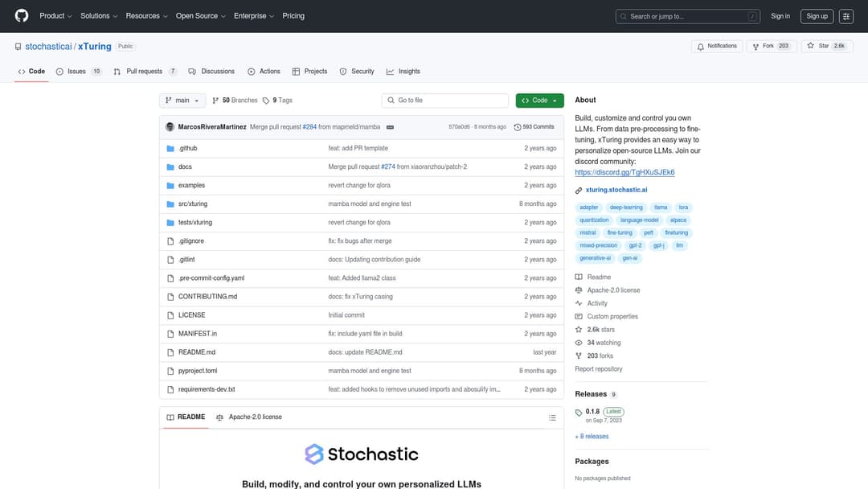Switch to the Issues tab

pos(79,72)
